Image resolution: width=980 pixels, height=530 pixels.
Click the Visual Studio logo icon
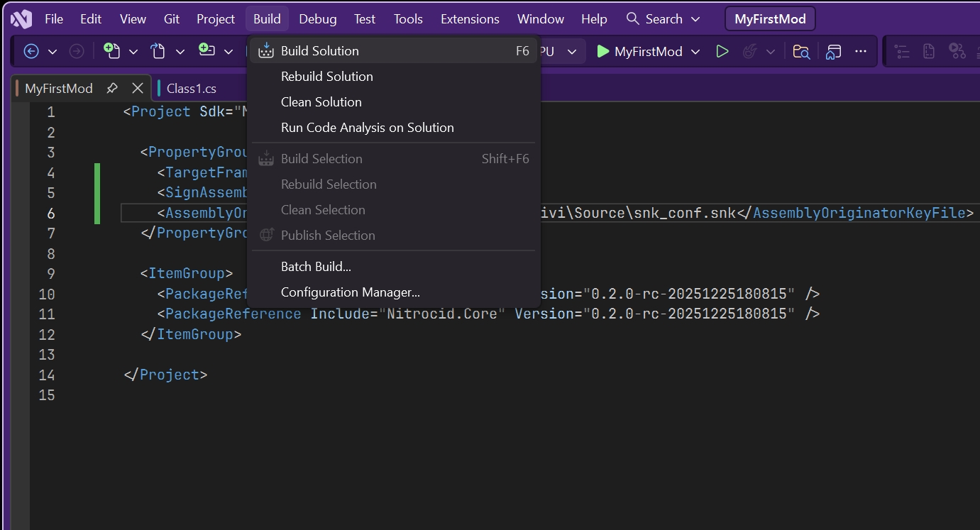(21, 19)
